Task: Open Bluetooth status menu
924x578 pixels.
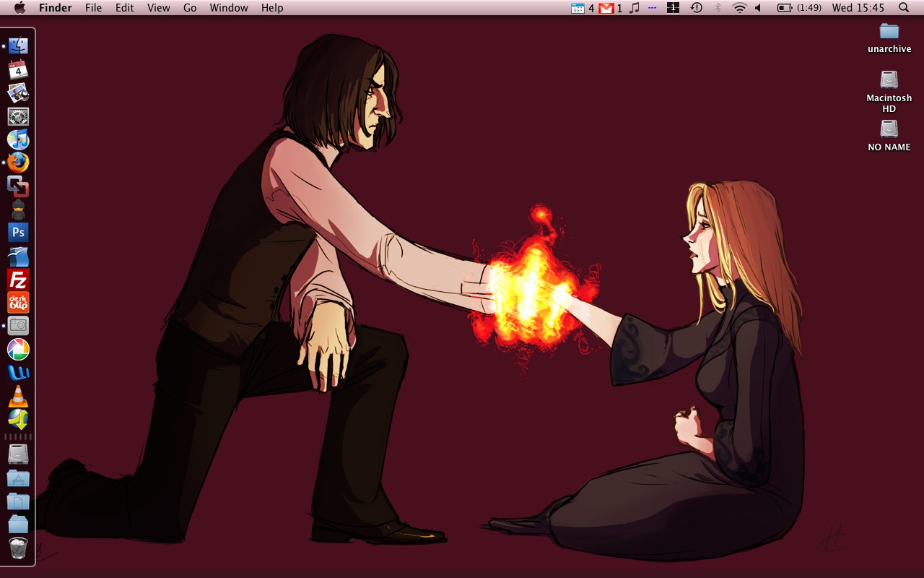Action: coord(718,8)
